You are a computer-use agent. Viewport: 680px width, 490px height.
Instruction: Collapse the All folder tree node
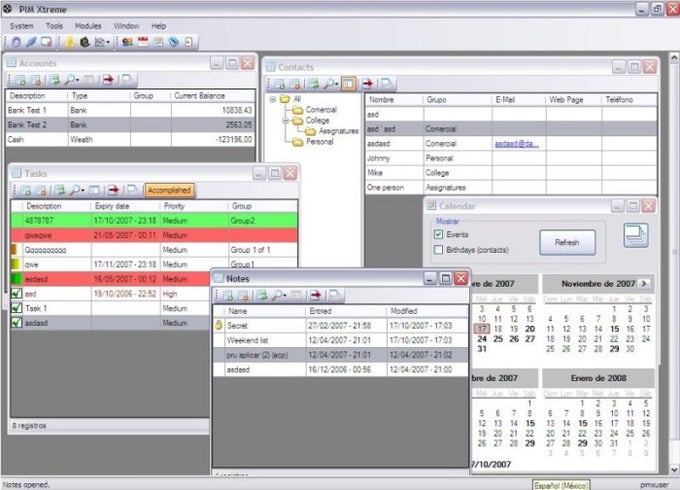pos(272,99)
